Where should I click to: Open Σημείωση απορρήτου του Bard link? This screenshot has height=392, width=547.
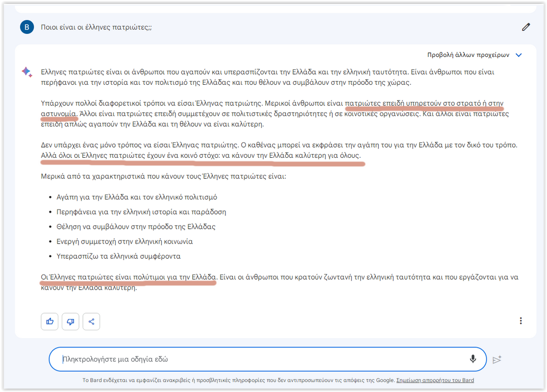pyautogui.click(x=435, y=380)
